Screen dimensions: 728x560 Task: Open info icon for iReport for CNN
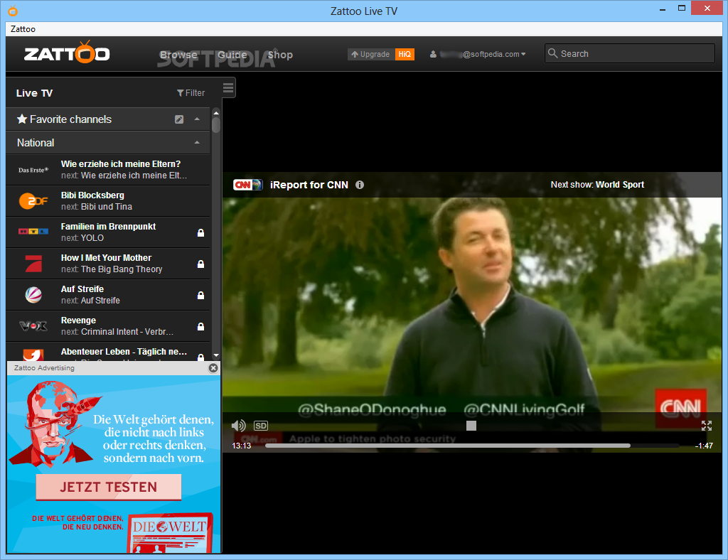point(360,185)
